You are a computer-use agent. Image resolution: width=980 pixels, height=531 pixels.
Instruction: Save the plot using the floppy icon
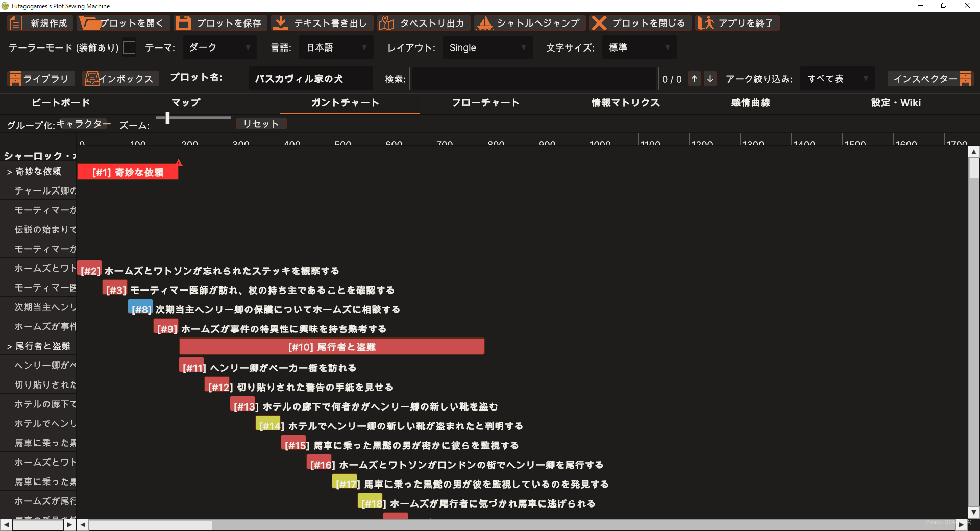(x=183, y=23)
